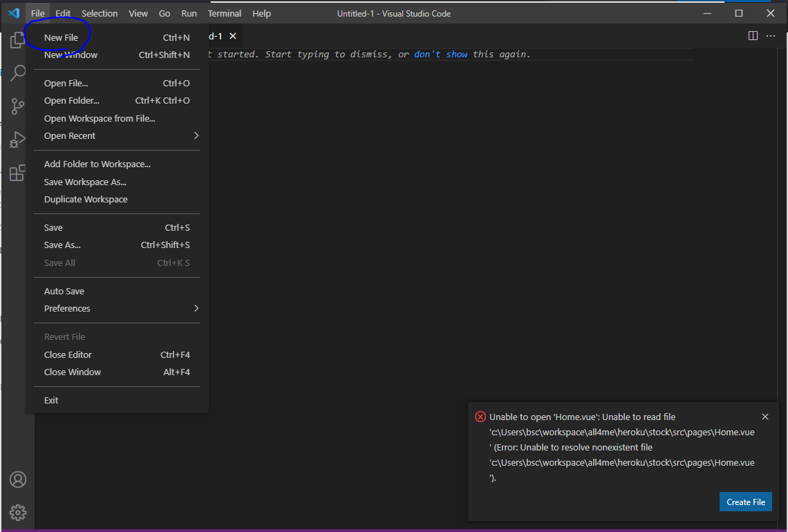Select Save Workspace As...
This screenshot has height=532, width=788.
tap(117, 182)
